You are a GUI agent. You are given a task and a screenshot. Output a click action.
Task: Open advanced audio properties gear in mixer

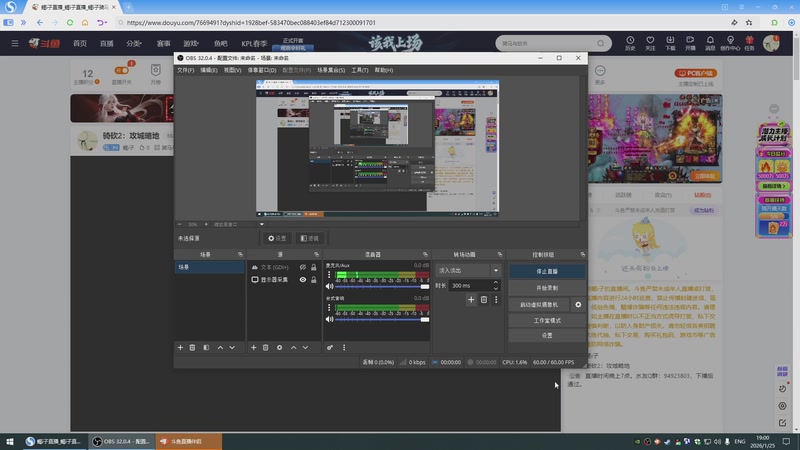click(x=330, y=347)
